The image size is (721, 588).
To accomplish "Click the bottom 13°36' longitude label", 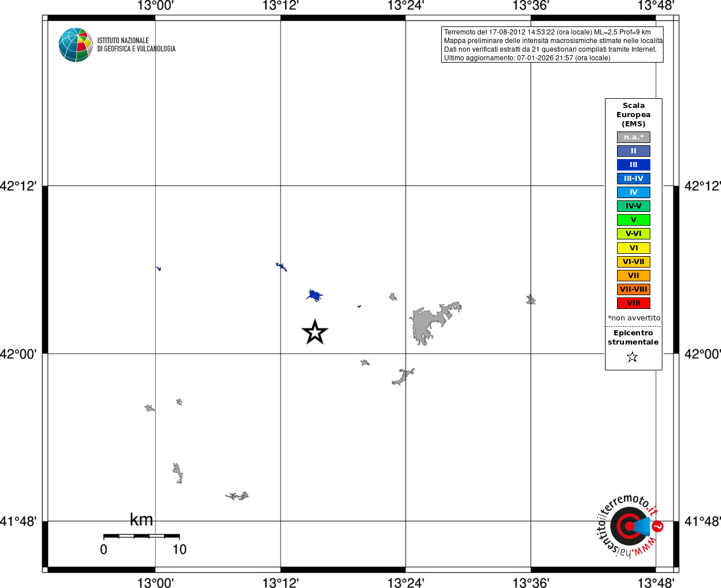I will click(531, 583).
